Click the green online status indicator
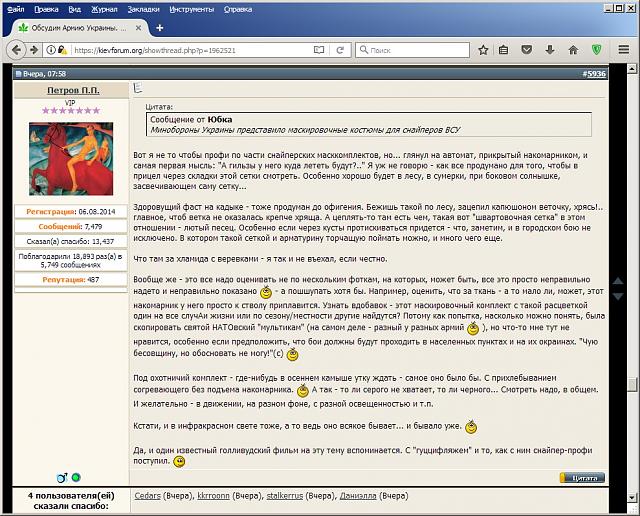Viewport: 640px width, 516px height. tap(75, 478)
